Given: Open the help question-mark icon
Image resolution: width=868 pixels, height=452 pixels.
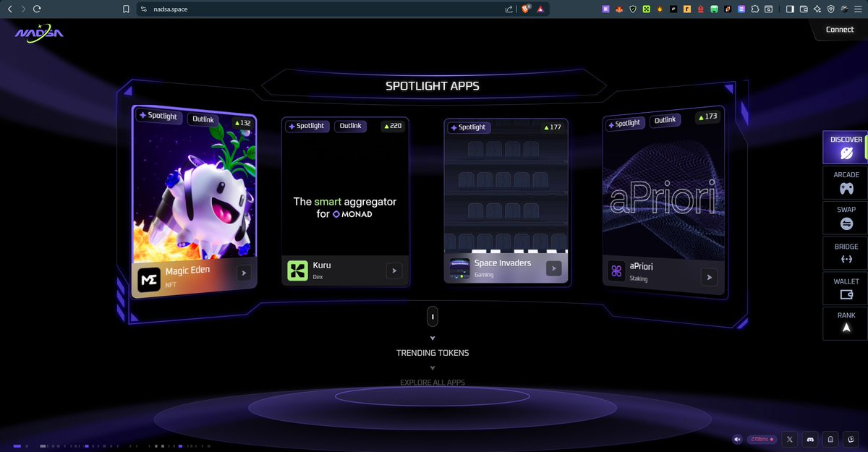Looking at the screenshot, I should click(x=851, y=439).
